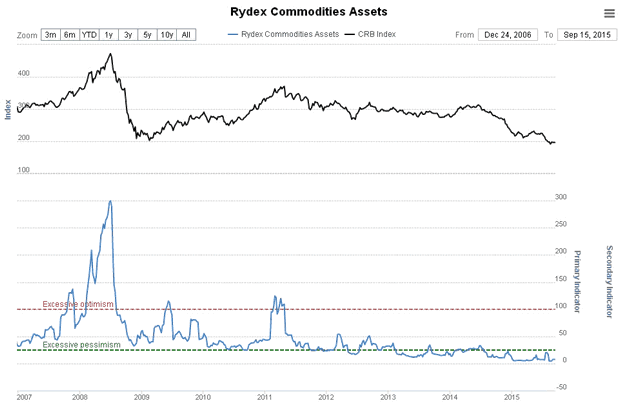
Task: Set zoom range to 6m
Action: pos(70,35)
